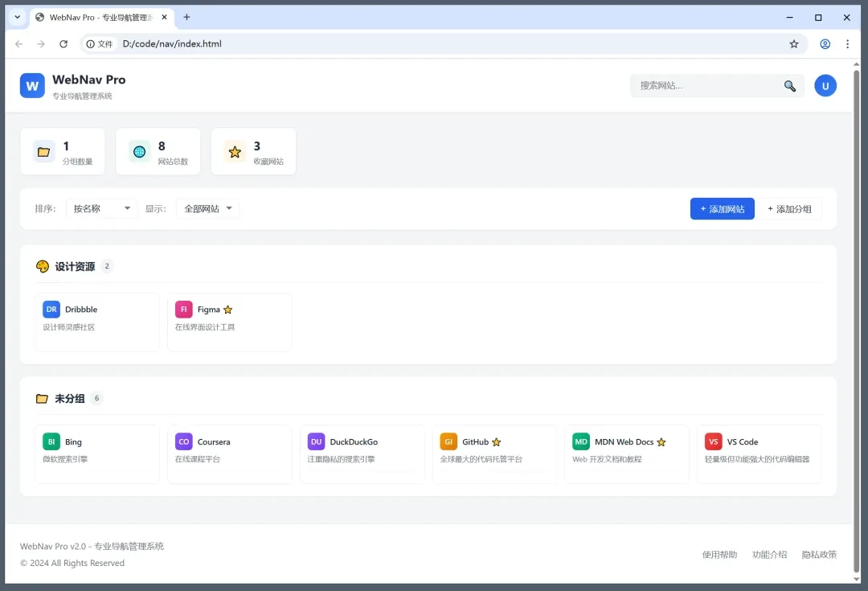Open the tab search dropdown arrow
The width and height of the screenshot is (868, 591).
[x=17, y=17]
